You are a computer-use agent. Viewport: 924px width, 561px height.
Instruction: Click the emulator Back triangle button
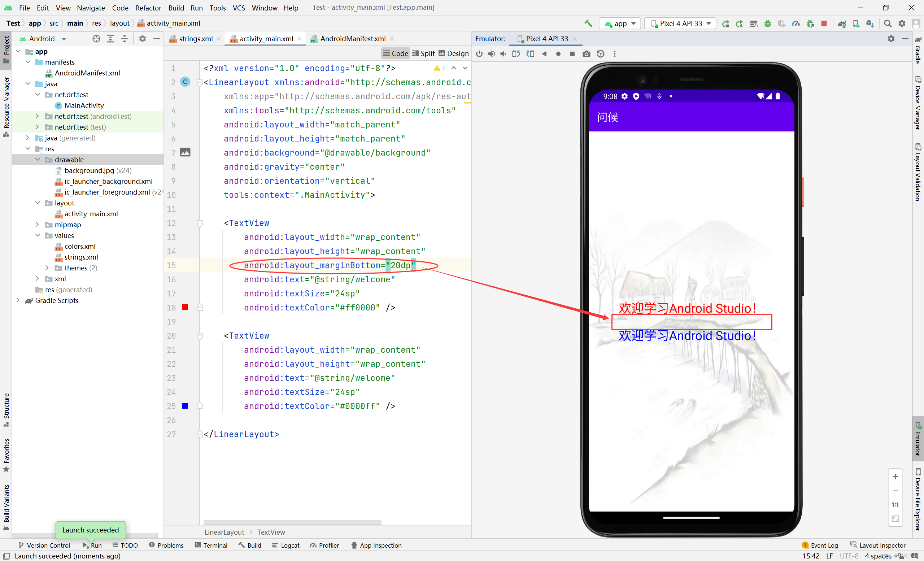(544, 54)
